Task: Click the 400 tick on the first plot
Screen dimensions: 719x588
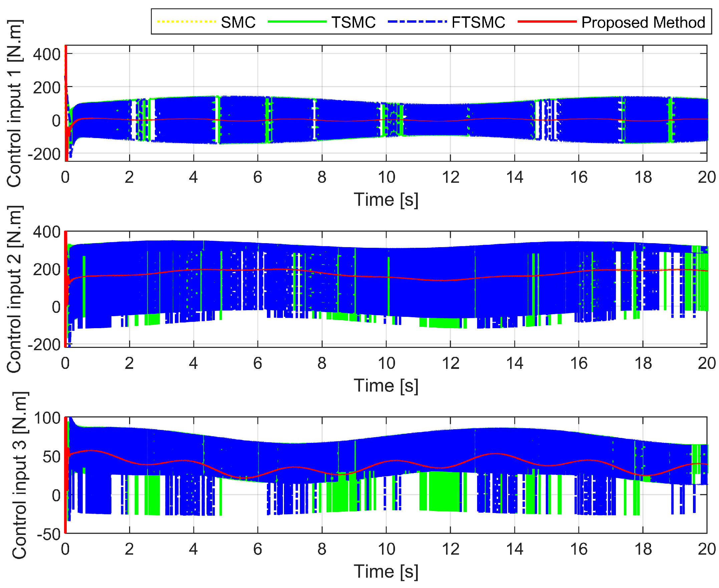Action: (x=47, y=54)
